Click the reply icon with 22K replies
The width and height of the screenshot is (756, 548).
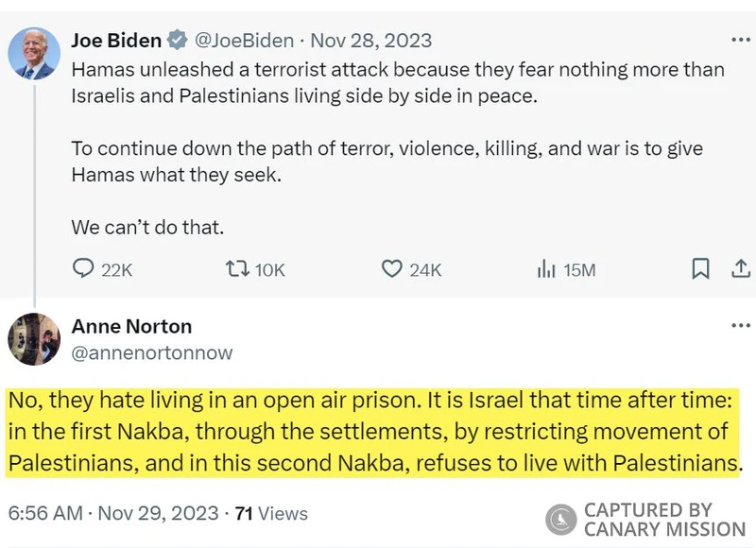click(x=83, y=269)
